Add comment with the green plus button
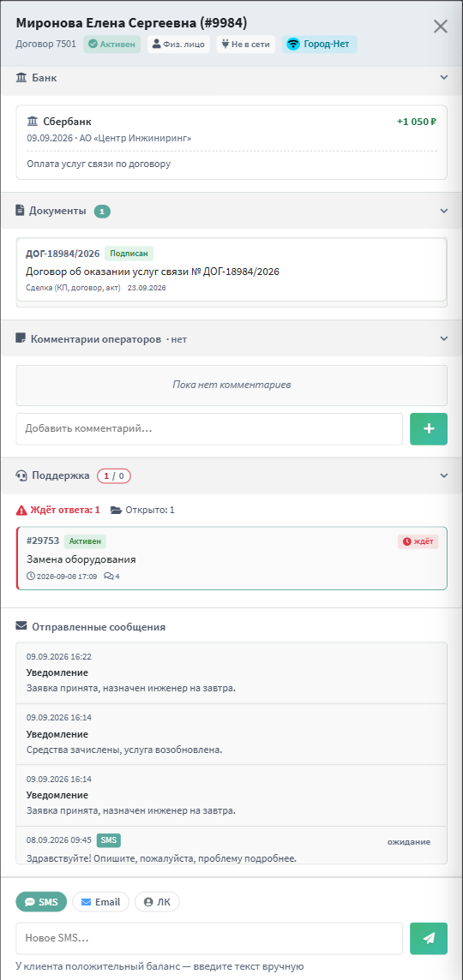Image resolution: width=463 pixels, height=980 pixels. click(x=429, y=428)
